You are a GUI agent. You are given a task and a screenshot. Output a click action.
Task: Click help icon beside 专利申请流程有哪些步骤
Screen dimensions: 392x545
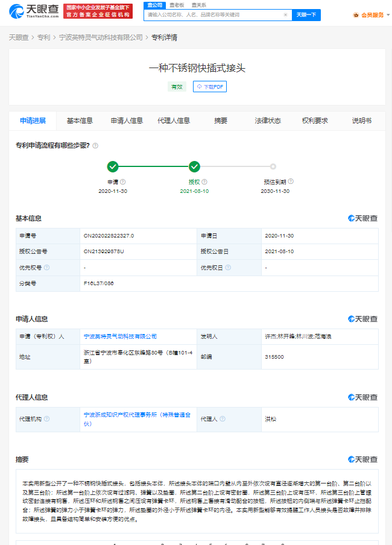coord(95,145)
